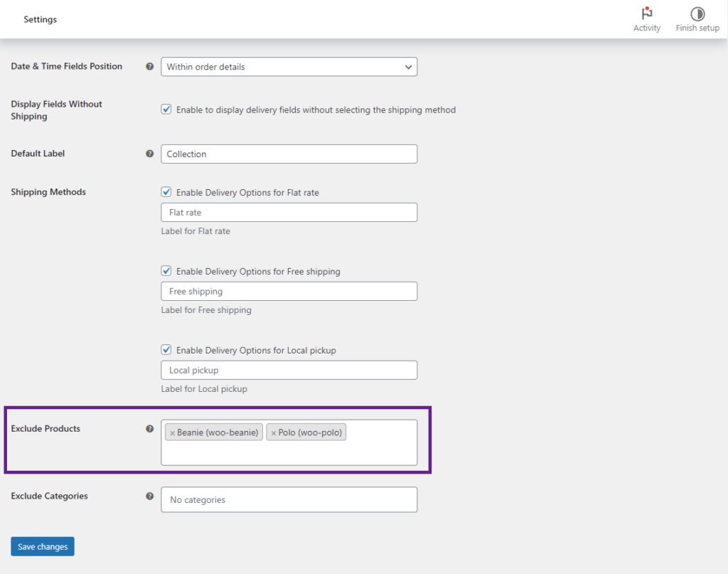This screenshot has height=574, width=728.
Task: Open the Activity panel flag icon
Action: pyautogui.click(x=647, y=13)
